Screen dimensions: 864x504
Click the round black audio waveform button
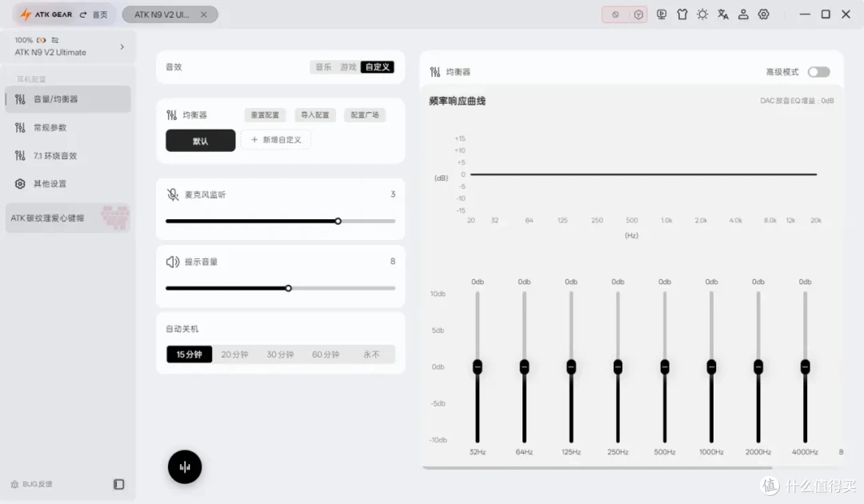click(185, 467)
